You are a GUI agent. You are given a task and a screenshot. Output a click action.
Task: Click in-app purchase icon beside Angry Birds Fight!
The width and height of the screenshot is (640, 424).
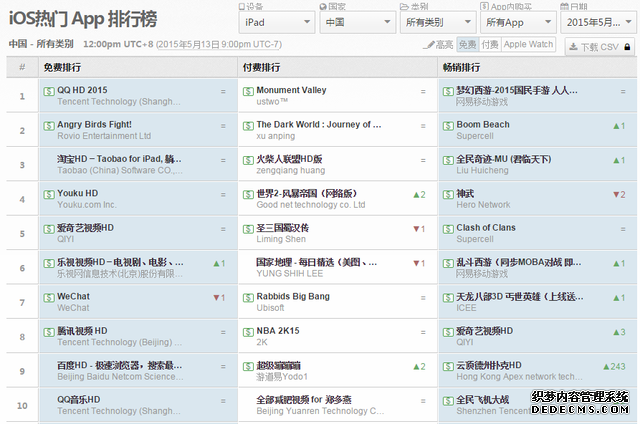point(49,126)
